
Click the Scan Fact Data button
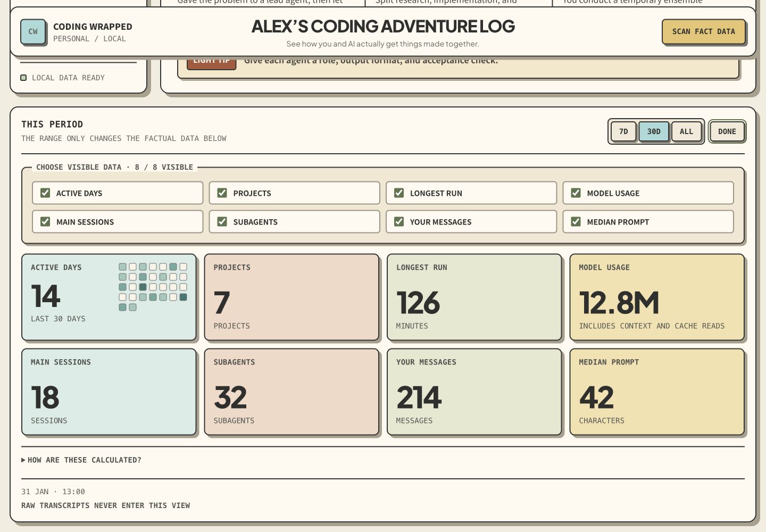pyautogui.click(x=703, y=31)
